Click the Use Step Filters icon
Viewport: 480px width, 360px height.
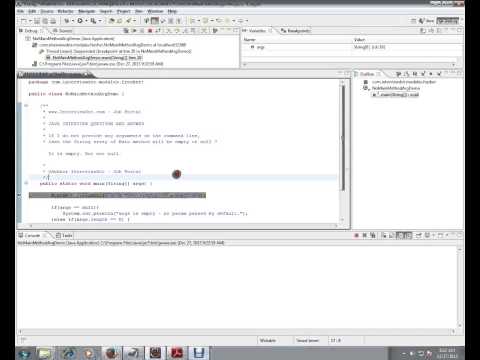[204, 31]
